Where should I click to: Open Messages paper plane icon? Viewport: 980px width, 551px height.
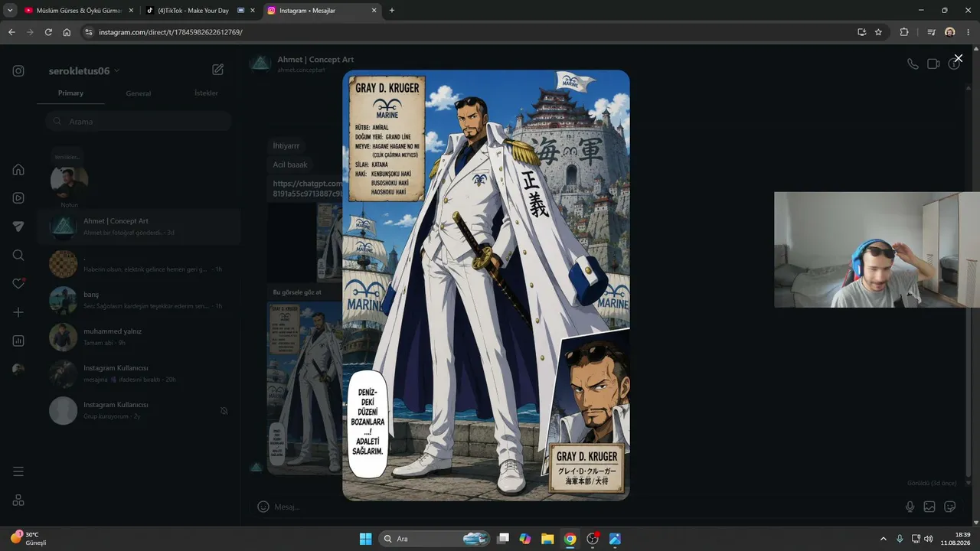(x=18, y=227)
